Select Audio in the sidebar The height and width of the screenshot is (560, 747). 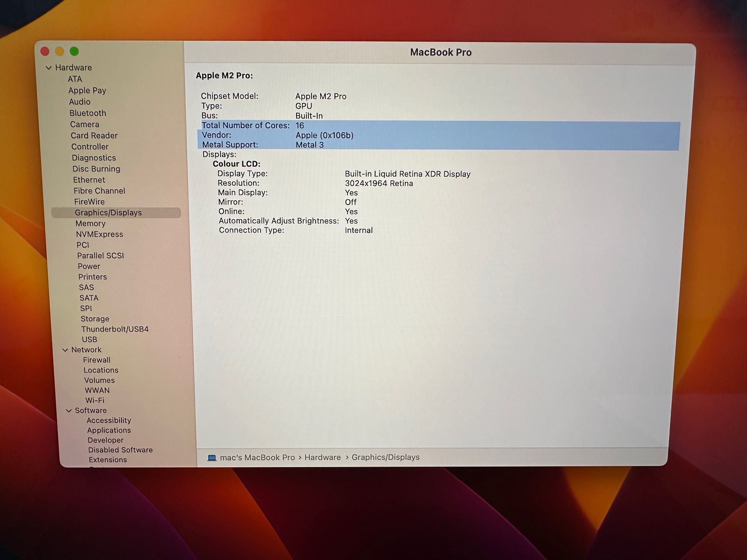[80, 101]
